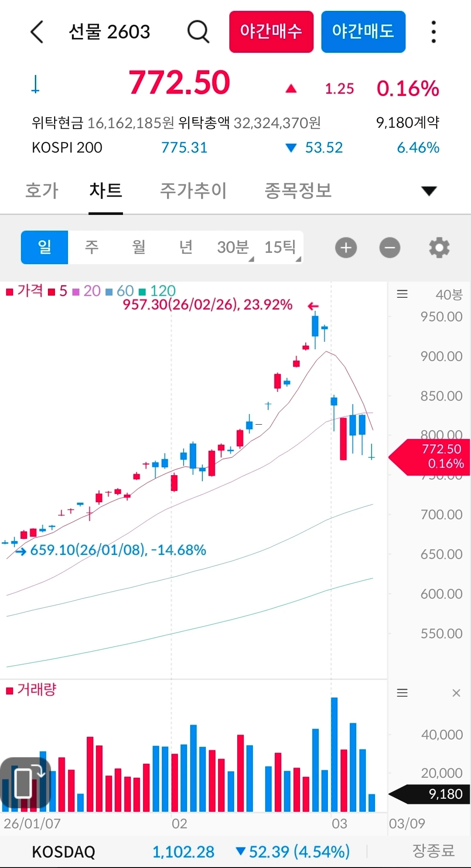471x868 pixels.
Task: Zoom out chart with minus icon
Action: coord(389,248)
